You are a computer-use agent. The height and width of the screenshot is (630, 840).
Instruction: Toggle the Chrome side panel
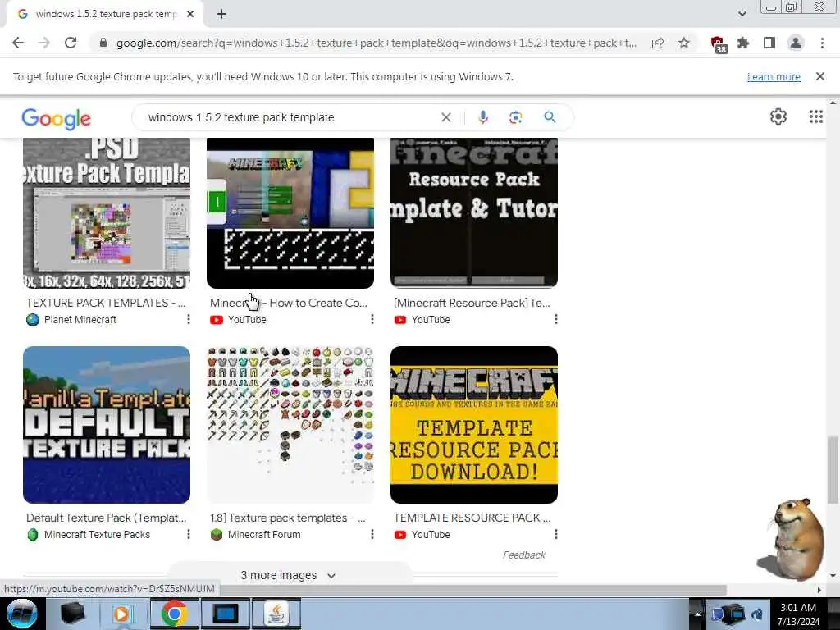coord(769,43)
